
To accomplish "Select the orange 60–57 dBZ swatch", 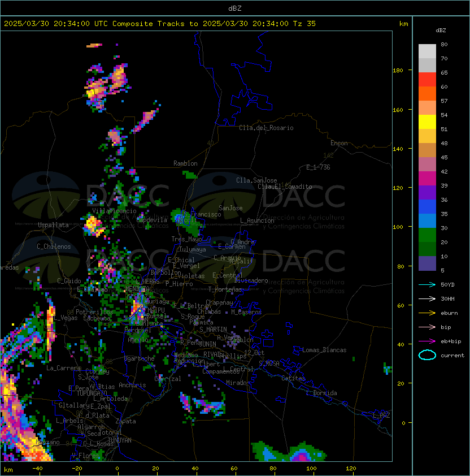I will click(427, 93).
